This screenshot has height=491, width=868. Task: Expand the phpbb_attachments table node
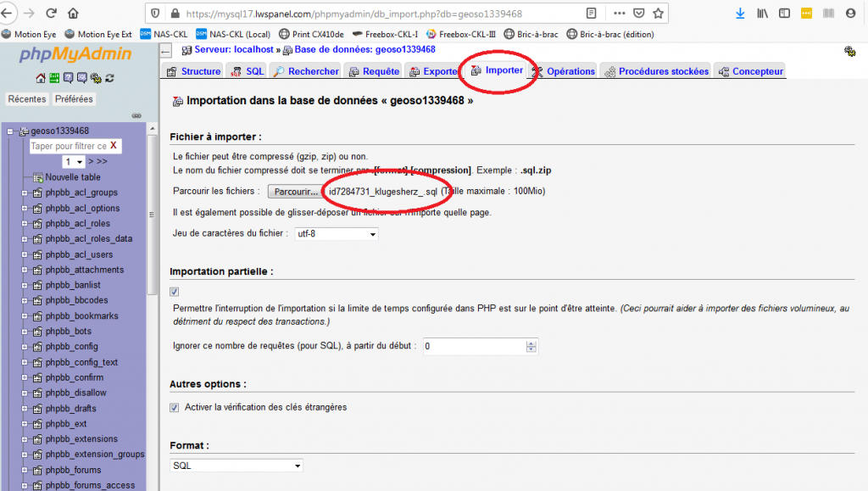(25, 271)
